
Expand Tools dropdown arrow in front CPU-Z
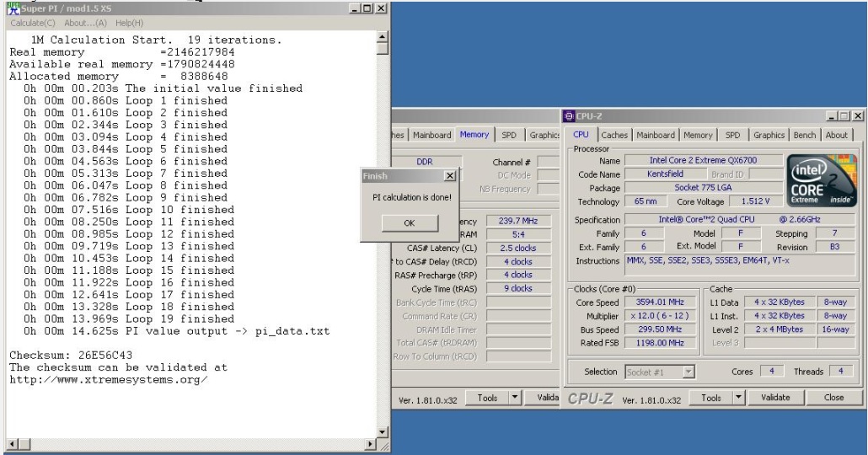pyautogui.click(x=738, y=398)
